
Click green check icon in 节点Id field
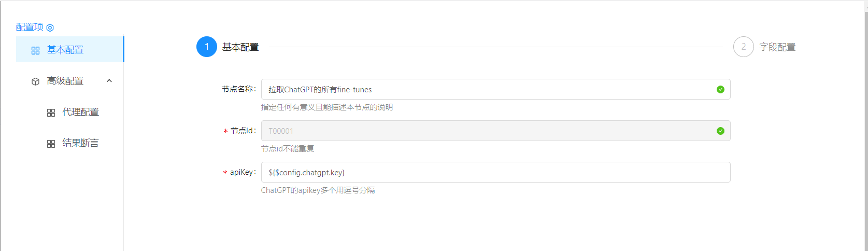pyautogui.click(x=720, y=131)
